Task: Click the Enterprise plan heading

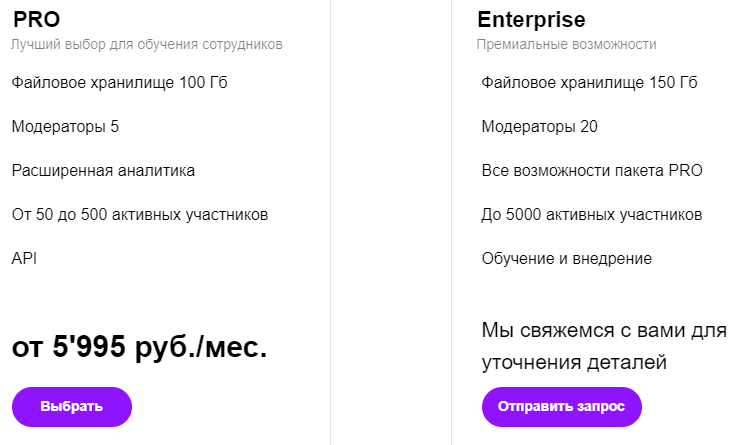Action: 531,19
